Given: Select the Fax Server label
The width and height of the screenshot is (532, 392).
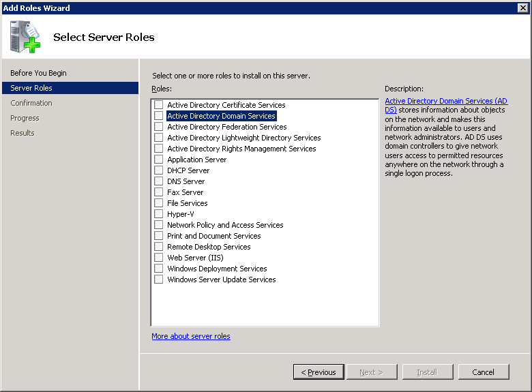Looking at the screenshot, I should (x=185, y=192).
